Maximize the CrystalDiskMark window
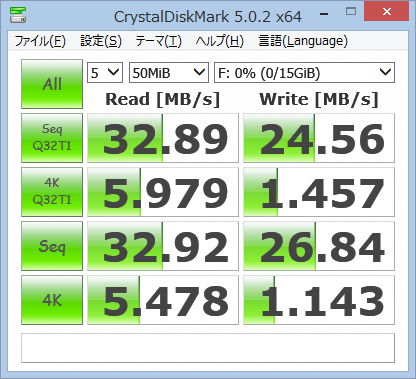 tap(351, 12)
